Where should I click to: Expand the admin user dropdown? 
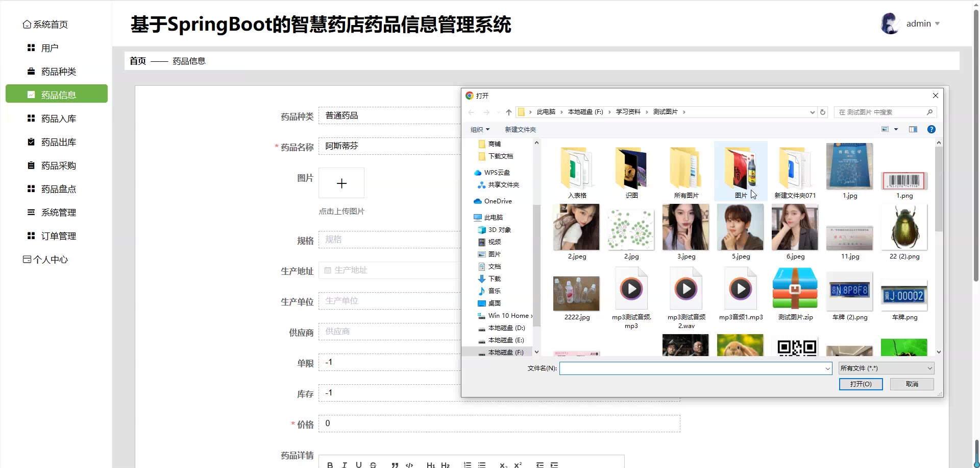click(x=937, y=24)
